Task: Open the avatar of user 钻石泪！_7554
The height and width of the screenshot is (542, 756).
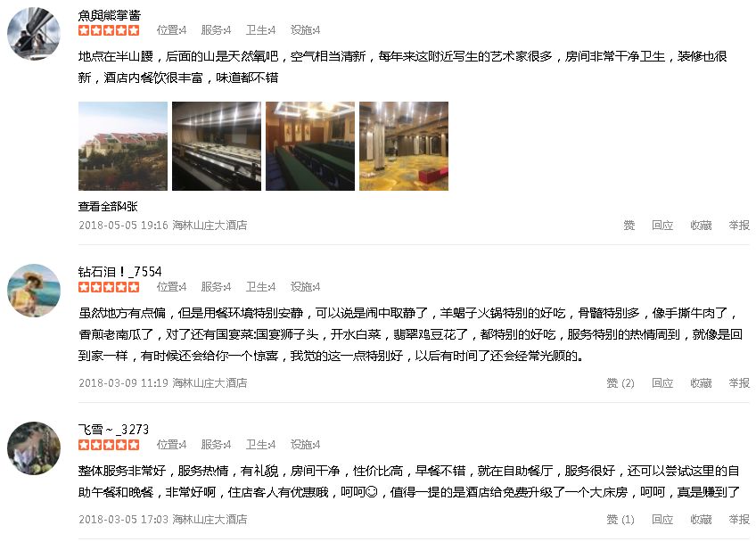Action: 34,291
